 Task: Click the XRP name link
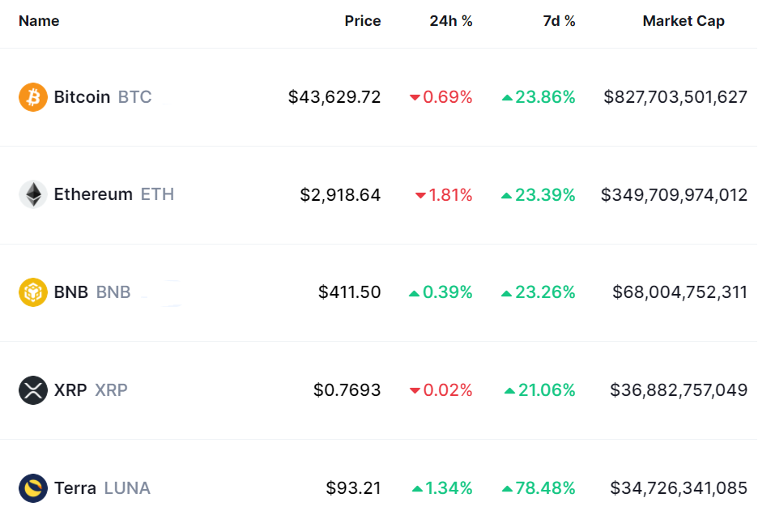pos(70,389)
